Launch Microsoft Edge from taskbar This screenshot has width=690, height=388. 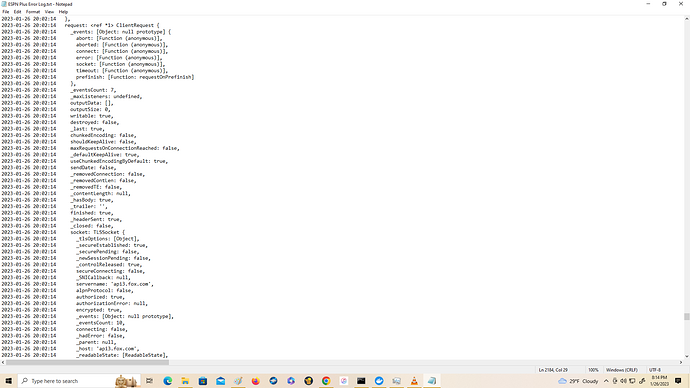point(168,381)
